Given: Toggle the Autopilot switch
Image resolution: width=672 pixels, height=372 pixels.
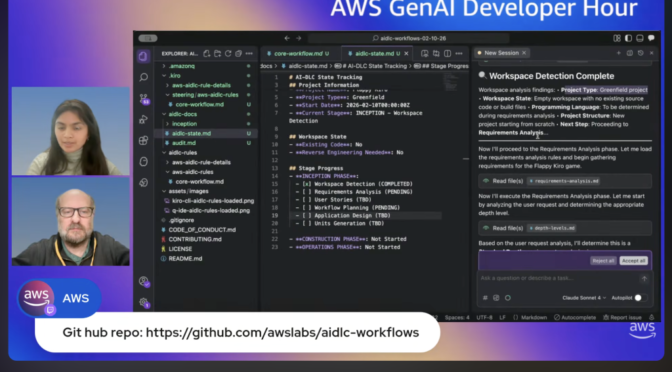Looking at the screenshot, I should [641, 298].
